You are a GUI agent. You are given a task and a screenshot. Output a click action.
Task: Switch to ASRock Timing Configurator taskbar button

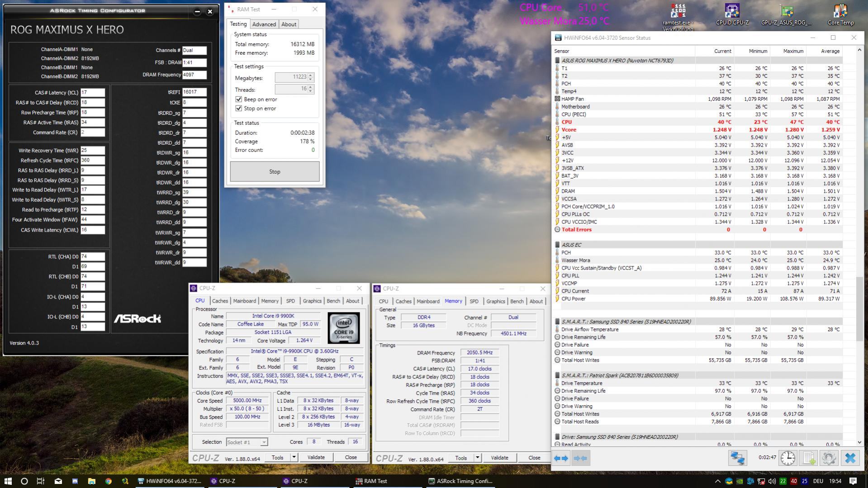coord(460,481)
